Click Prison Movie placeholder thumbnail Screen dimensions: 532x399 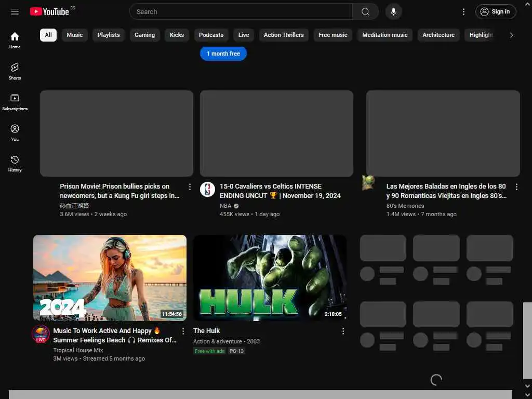[x=117, y=134]
